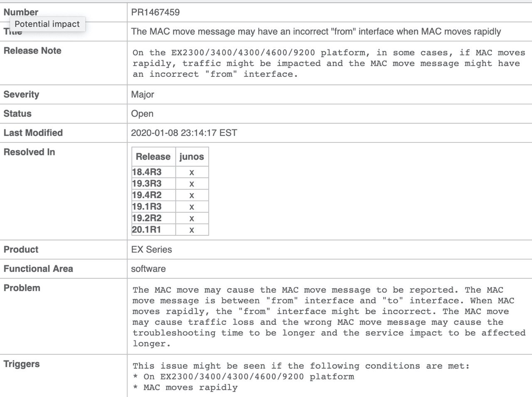Click the Triggers label
The height and width of the screenshot is (397, 532).
[22, 364]
